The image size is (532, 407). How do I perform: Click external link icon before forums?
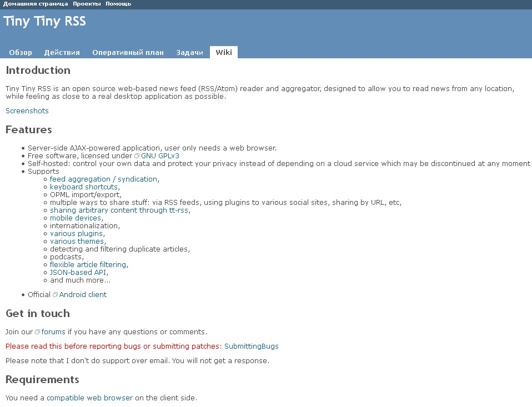(37, 332)
